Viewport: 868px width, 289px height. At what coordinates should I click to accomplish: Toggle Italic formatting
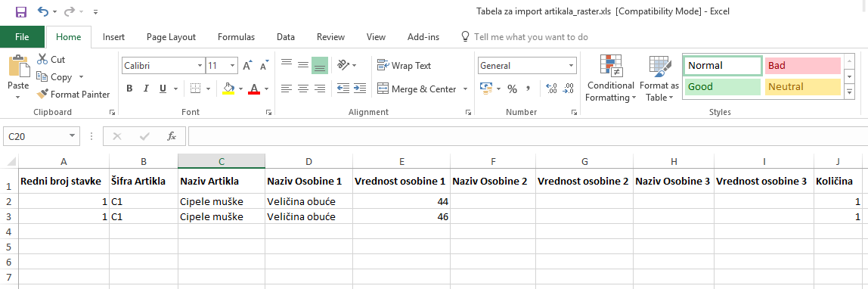point(146,89)
